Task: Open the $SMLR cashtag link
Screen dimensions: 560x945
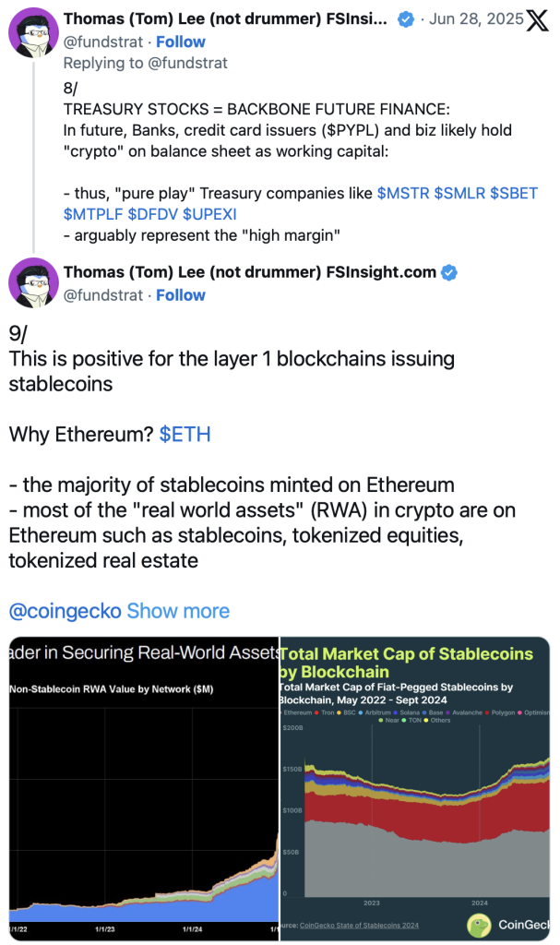Action: click(x=459, y=194)
